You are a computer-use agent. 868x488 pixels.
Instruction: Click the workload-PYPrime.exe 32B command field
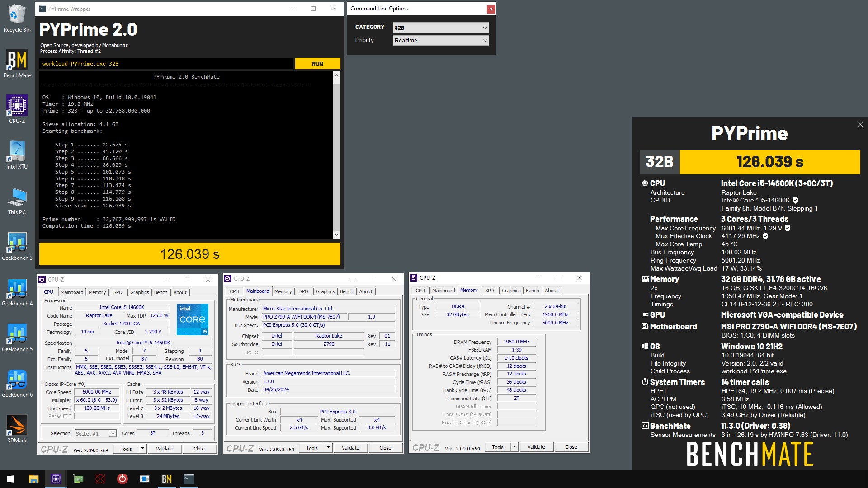(166, 64)
